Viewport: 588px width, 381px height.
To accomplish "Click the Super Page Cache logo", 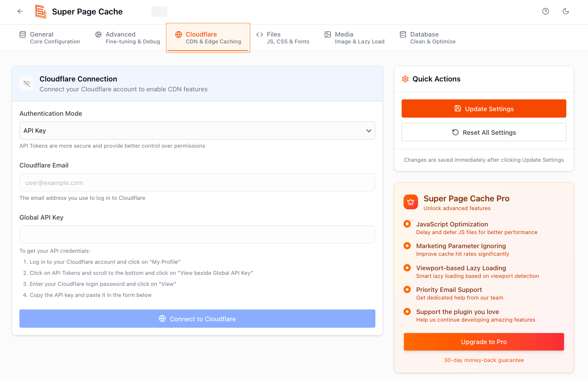I will coord(40,11).
